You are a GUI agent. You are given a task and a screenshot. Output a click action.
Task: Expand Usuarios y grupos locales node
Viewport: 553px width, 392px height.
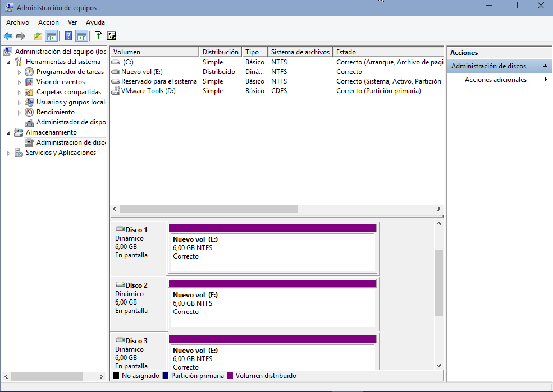click(x=20, y=103)
